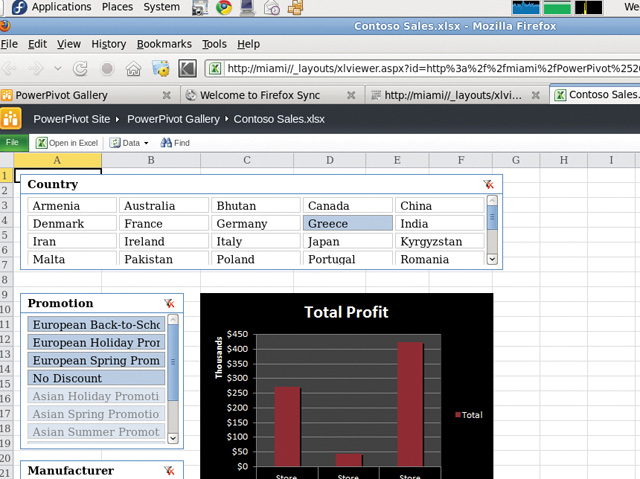640x479 pixels.
Task: Click the Country slicer scrollbar thumb
Action: pyautogui.click(x=492, y=217)
